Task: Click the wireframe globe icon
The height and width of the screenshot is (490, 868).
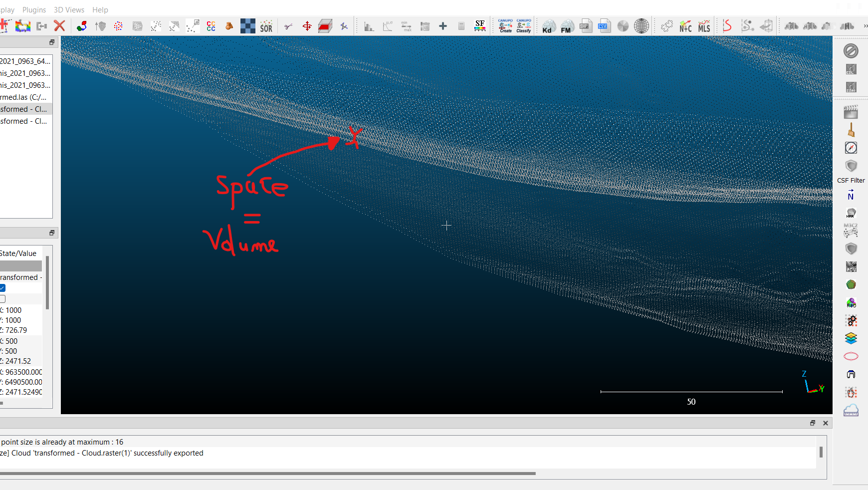Action: click(x=642, y=26)
